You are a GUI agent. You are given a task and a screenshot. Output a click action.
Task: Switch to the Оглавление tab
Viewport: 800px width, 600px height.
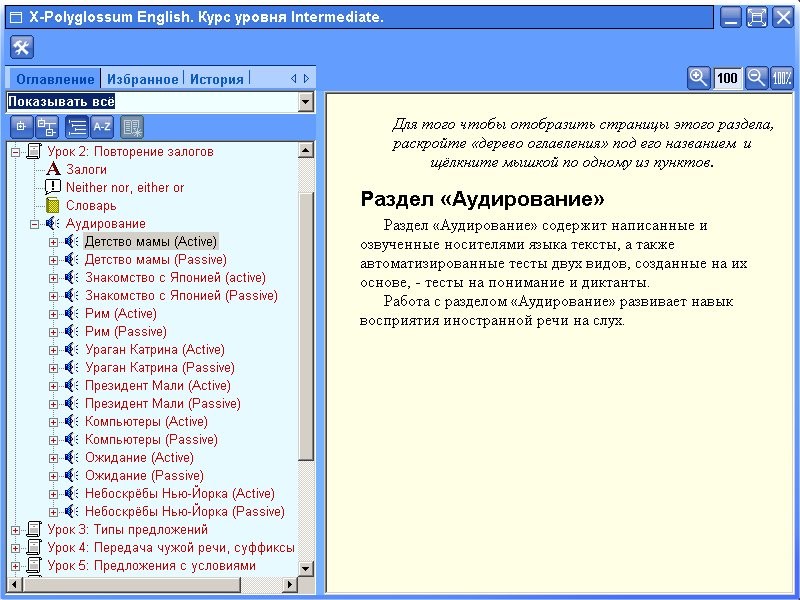[55, 79]
